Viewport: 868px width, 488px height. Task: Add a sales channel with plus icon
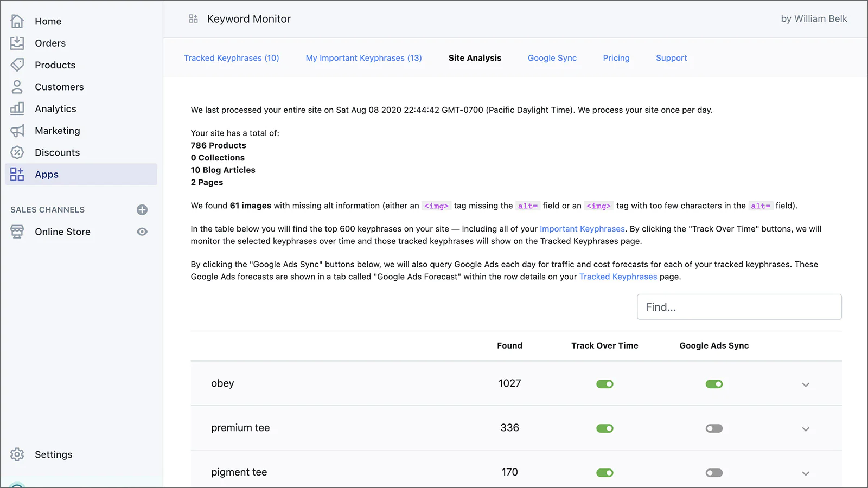click(142, 210)
